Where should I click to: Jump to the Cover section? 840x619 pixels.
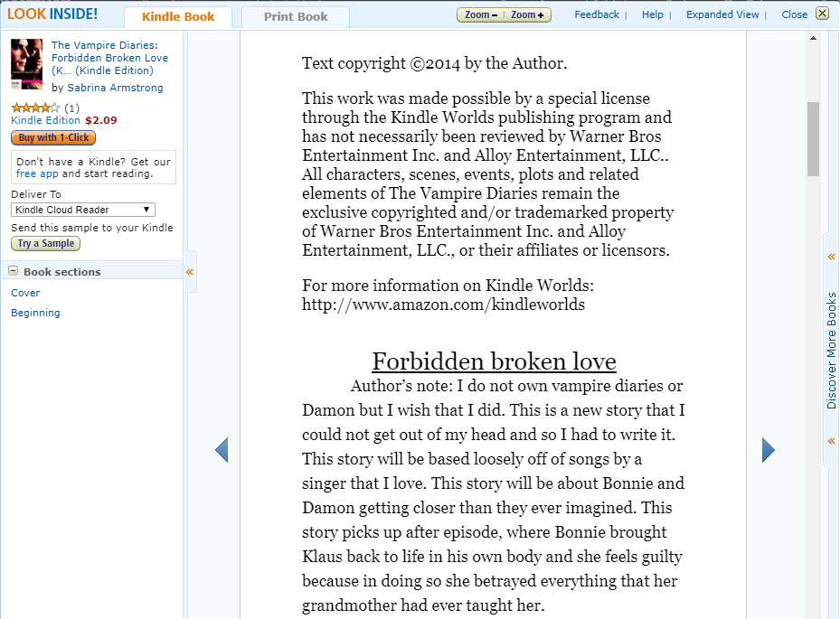25,293
